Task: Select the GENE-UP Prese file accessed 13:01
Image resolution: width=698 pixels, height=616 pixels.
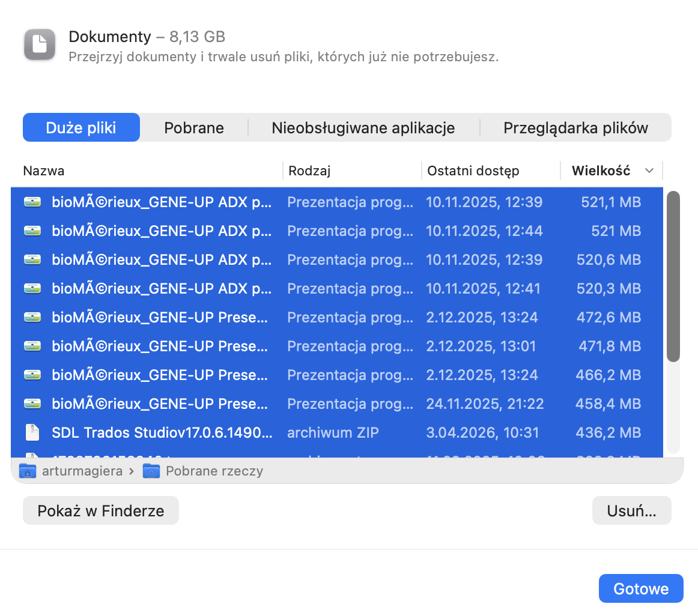Action: click(x=337, y=346)
